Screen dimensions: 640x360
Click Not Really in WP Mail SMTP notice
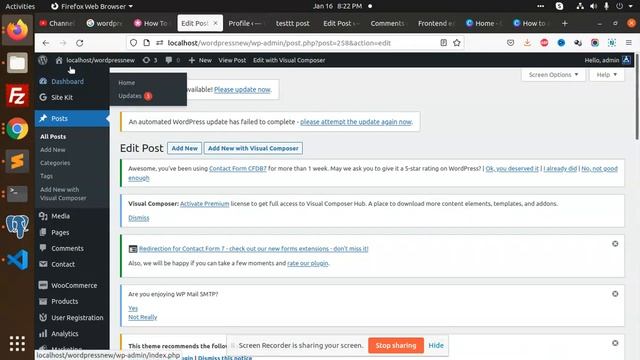(x=142, y=317)
